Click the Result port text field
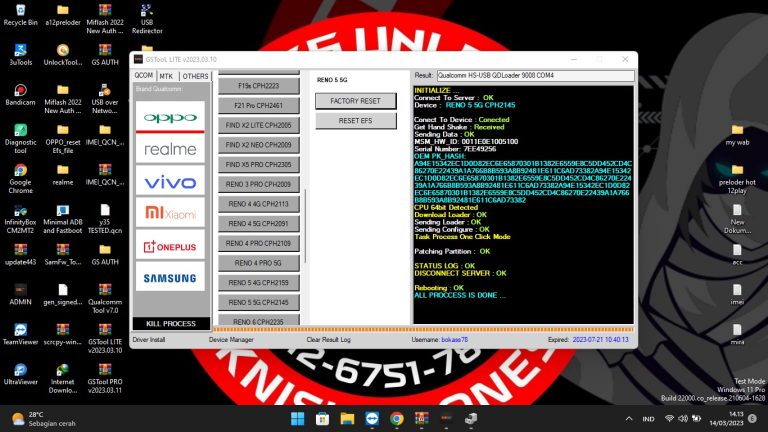Screen dimensions: 768x432 coord(535,75)
